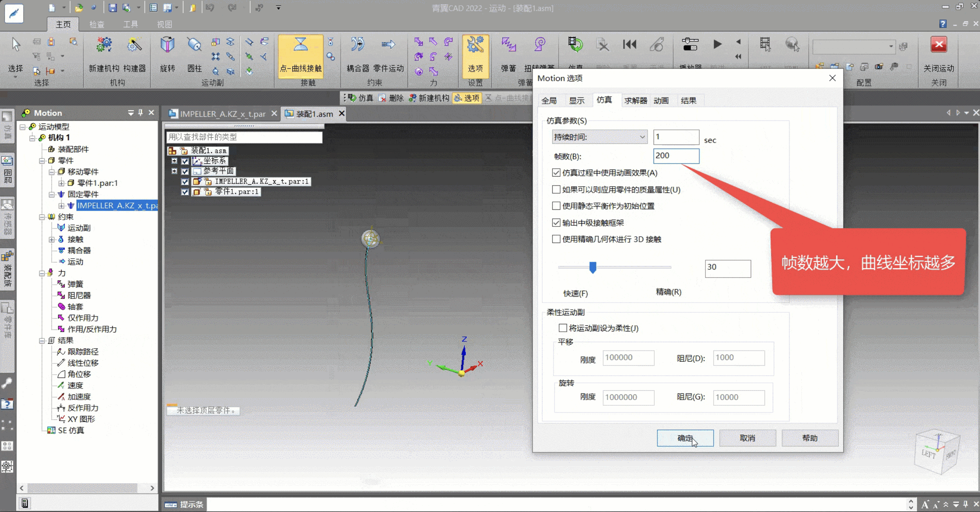
Task: Click the 新建机构 command in floating bar
Action: [x=429, y=98]
